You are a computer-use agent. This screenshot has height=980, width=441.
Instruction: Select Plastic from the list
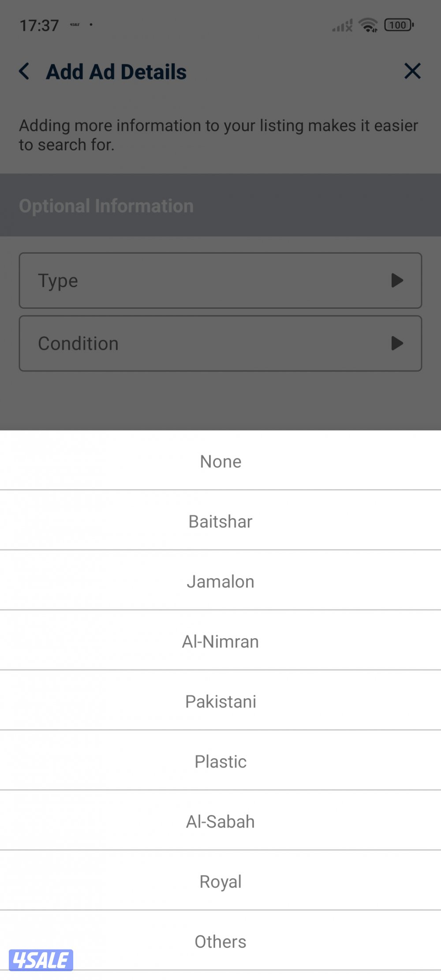pos(220,761)
